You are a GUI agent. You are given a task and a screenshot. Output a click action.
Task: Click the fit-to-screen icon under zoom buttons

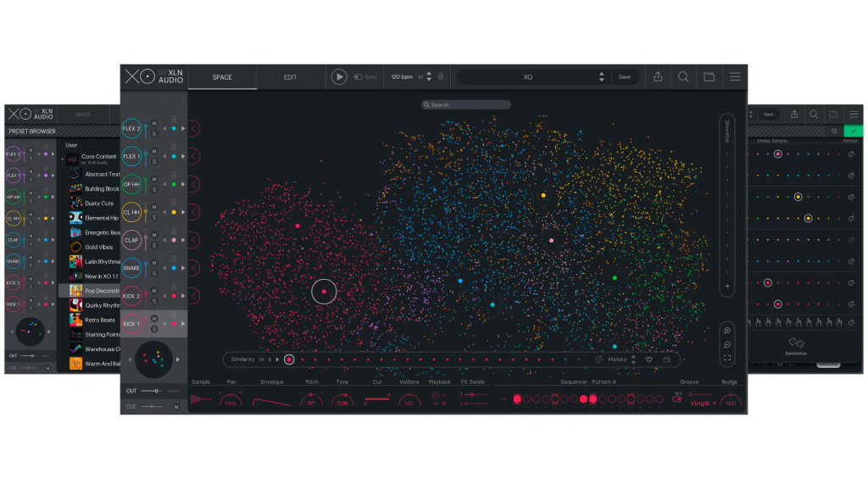click(726, 359)
